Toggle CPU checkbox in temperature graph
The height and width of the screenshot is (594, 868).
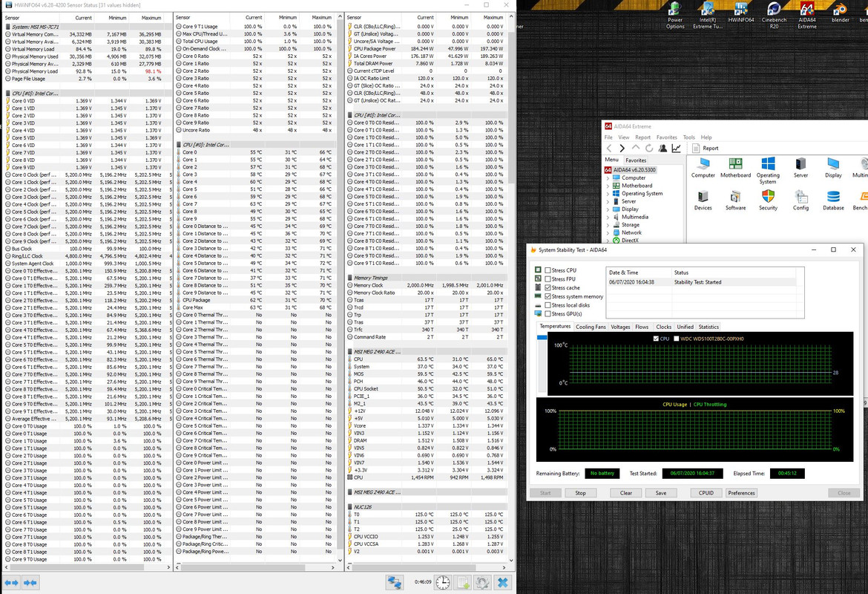coord(656,339)
